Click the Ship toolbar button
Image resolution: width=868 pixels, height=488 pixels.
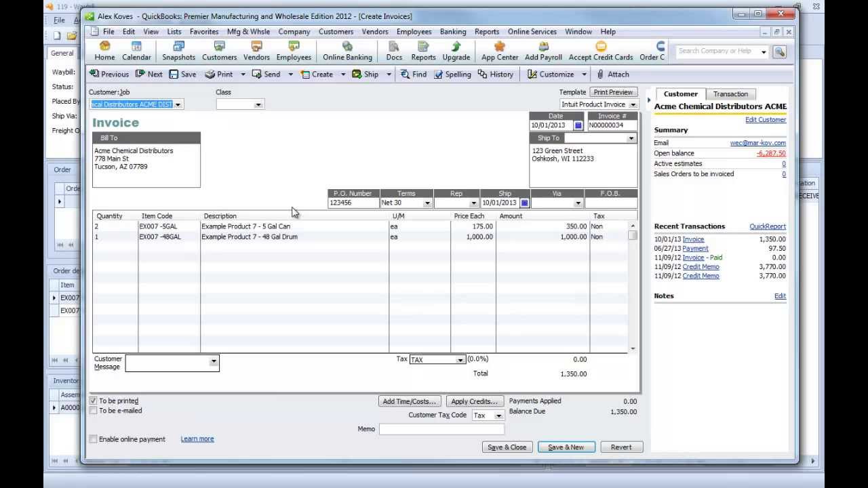pyautogui.click(x=366, y=75)
